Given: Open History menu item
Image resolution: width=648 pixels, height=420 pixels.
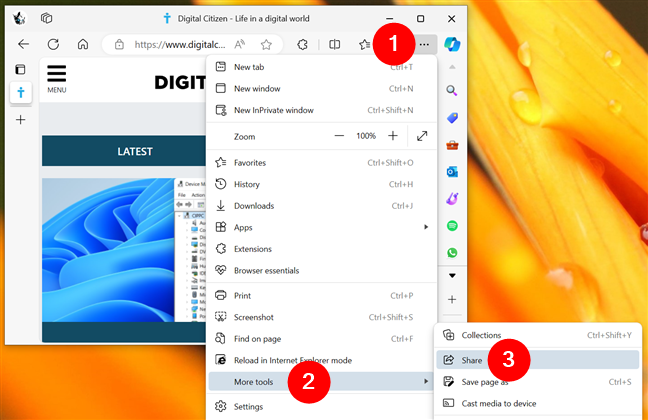Looking at the screenshot, I should click(321, 184).
